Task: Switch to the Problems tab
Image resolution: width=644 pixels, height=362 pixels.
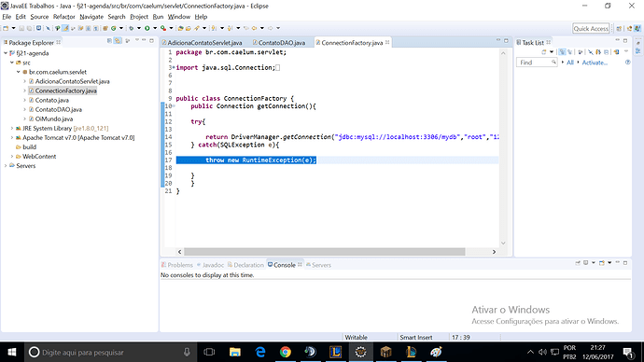Action: pos(177,265)
